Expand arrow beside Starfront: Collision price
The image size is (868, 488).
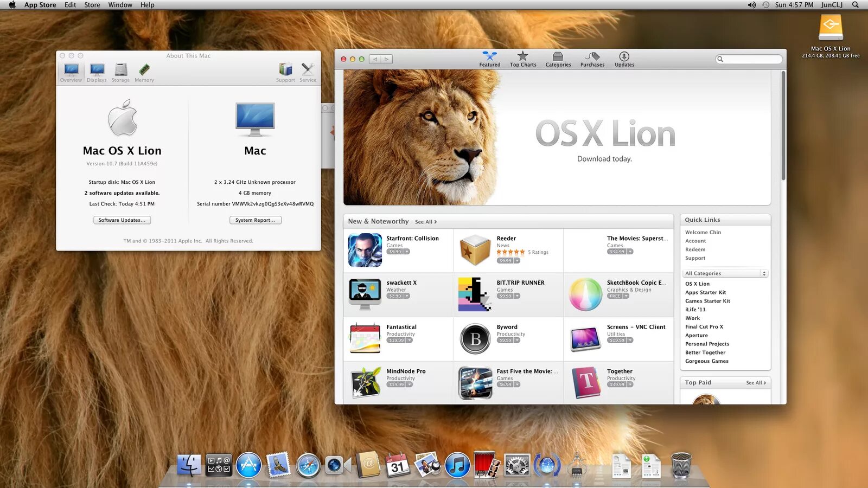(407, 252)
